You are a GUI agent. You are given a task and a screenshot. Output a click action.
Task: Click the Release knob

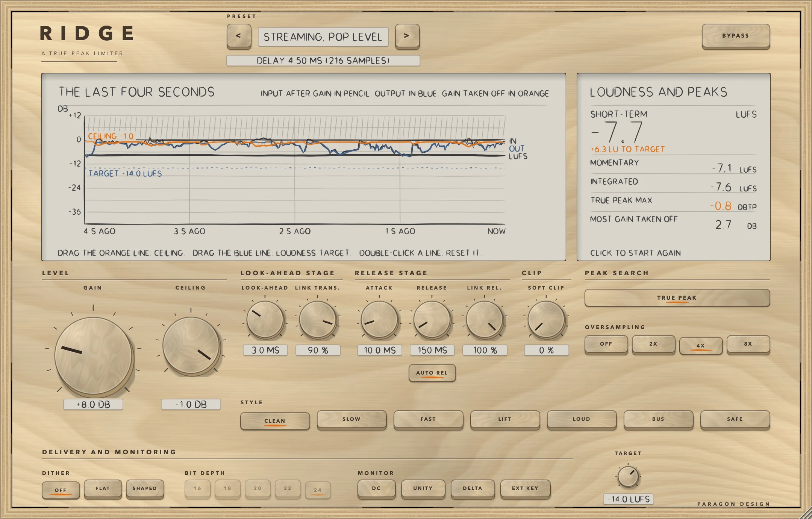(432, 320)
